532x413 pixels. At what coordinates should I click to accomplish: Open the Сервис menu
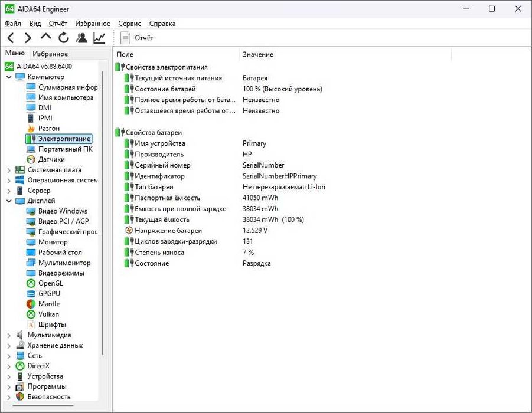pos(129,24)
